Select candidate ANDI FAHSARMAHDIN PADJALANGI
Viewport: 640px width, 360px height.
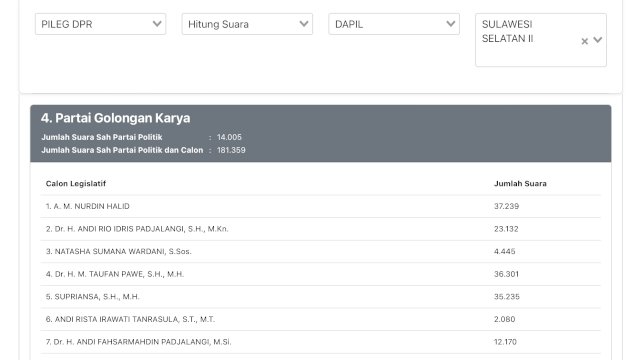[138, 342]
